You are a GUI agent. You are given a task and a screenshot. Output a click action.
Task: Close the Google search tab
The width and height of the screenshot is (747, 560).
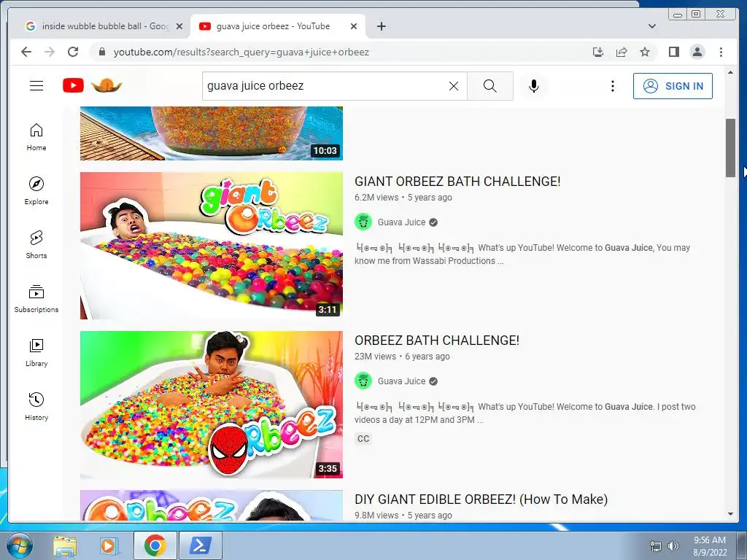click(x=179, y=26)
